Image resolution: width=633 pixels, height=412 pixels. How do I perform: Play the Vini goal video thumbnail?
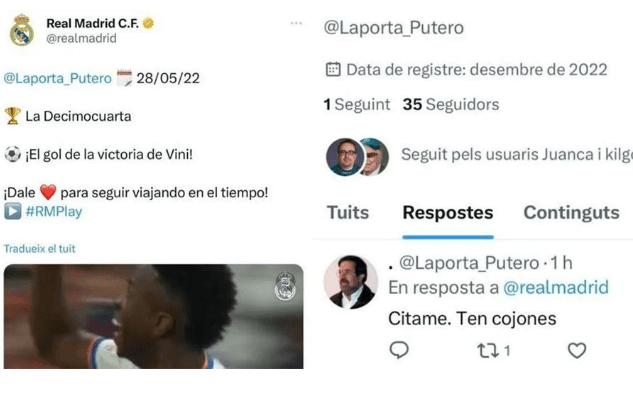pyautogui.click(x=153, y=316)
